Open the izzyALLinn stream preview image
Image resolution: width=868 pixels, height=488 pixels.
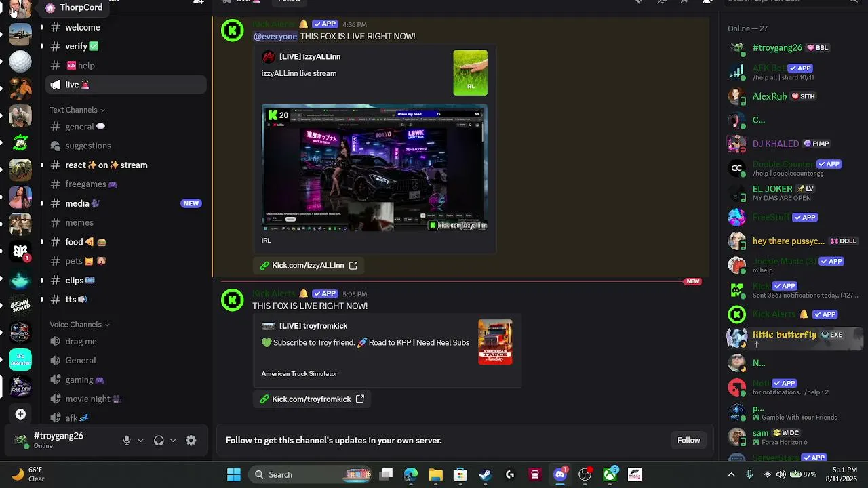(374, 168)
